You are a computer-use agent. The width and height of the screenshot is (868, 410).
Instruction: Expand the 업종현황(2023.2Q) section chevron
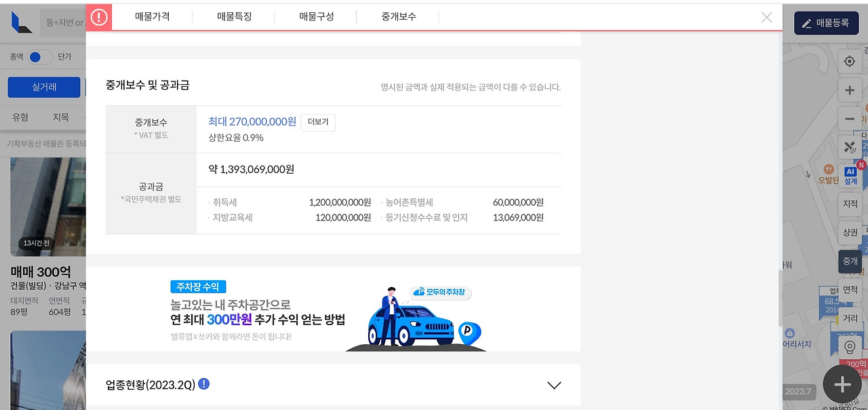pyautogui.click(x=554, y=384)
